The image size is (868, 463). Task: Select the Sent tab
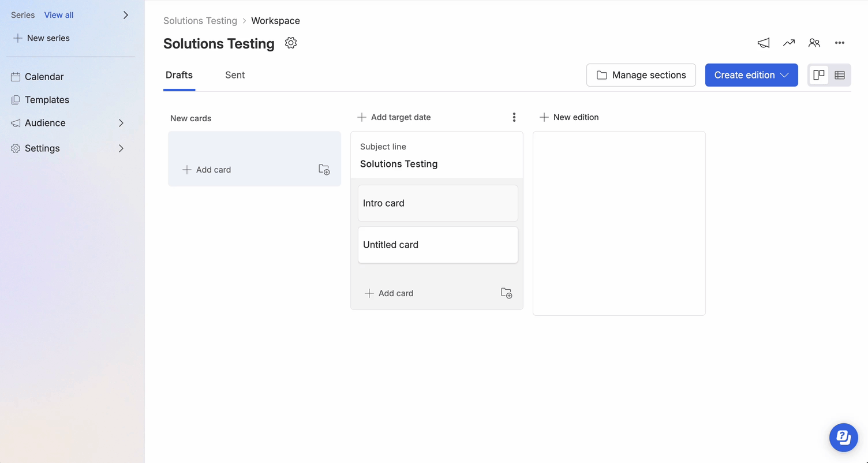click(235, 75)
